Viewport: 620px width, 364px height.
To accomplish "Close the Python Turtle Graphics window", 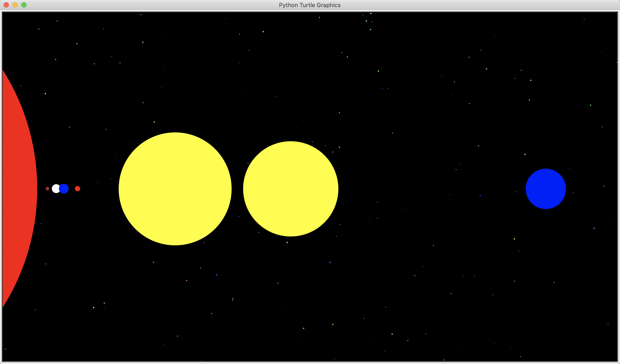I will click(x=6, y=5).
